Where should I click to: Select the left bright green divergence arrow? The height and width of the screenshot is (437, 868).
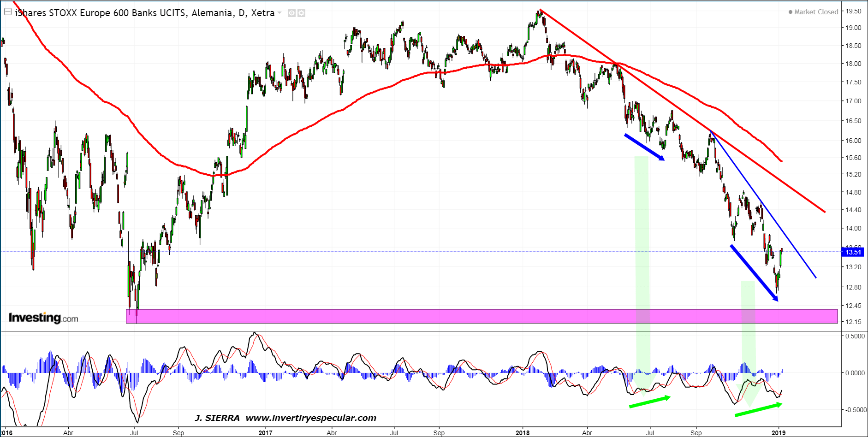point(649,402)
